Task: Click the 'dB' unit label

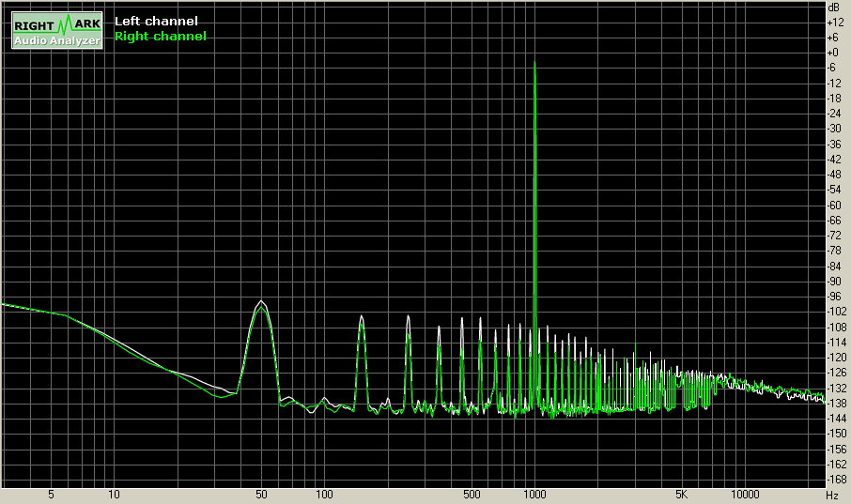Action: tap(833, 8)
